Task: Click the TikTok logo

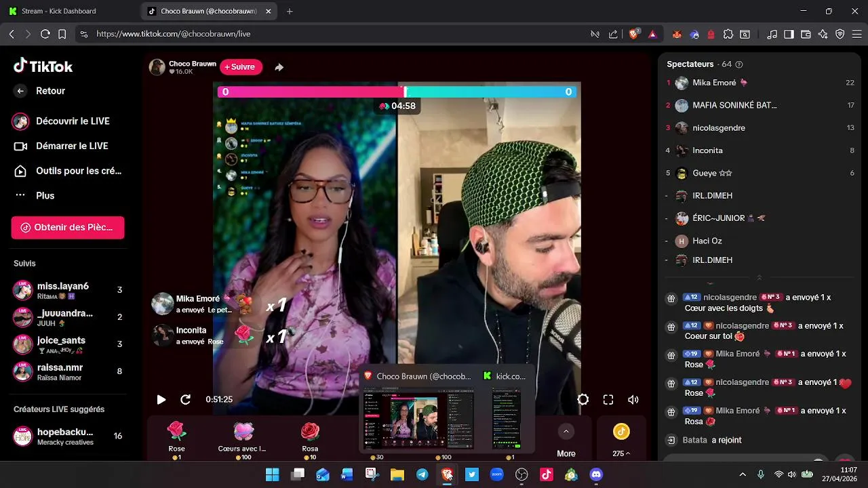Action: 43,66
